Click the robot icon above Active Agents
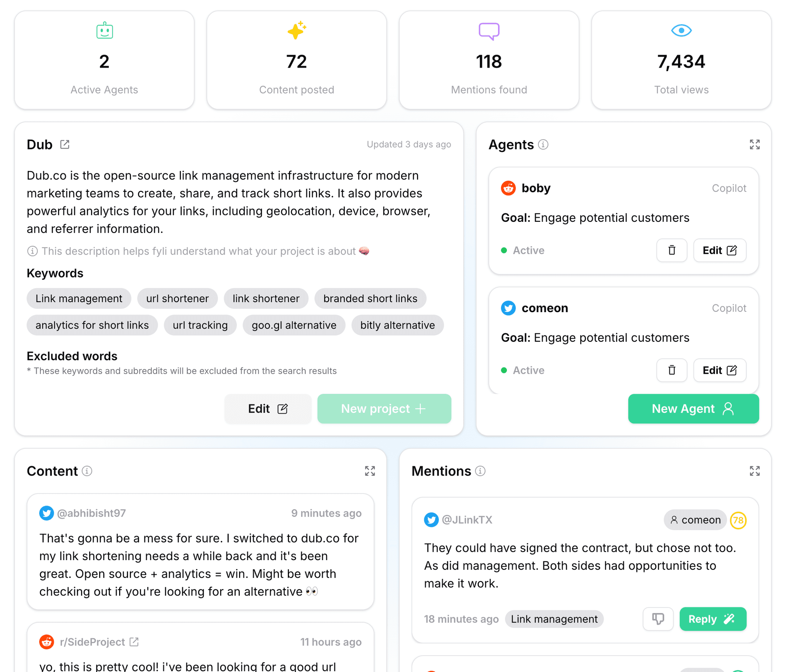 point(104,30)
